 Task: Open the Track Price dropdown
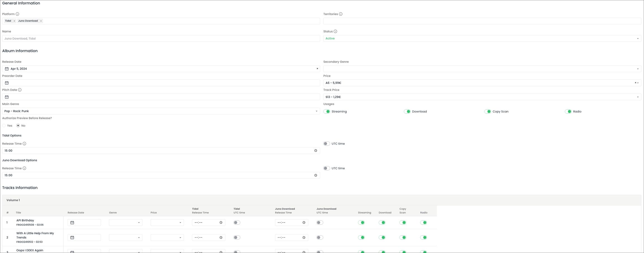point(482,97)
